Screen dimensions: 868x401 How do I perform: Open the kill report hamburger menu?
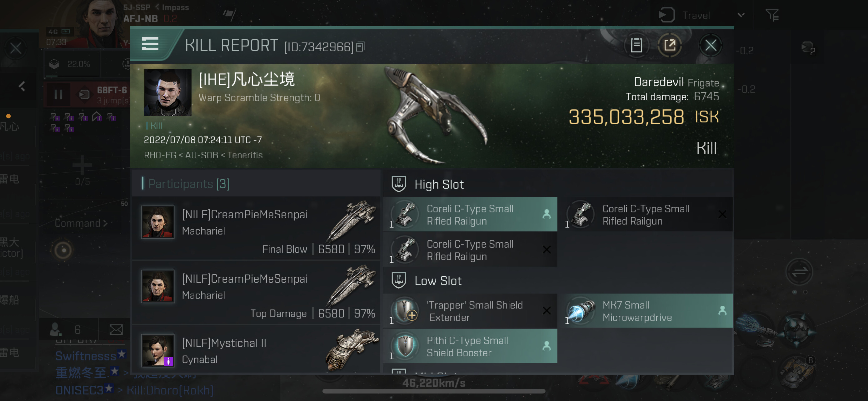pos(150,44)
